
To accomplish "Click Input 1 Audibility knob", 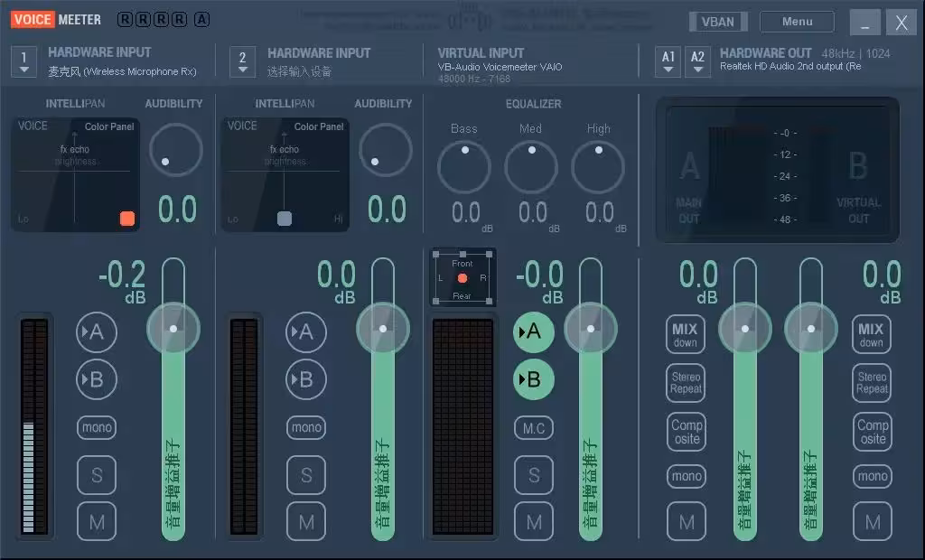I will pyautogui.click(x=176, y=150).
